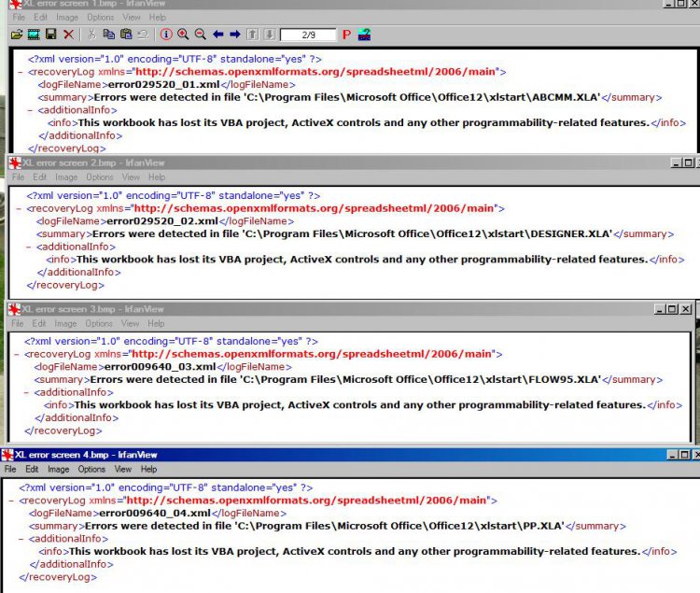Click the Save floppy disk icon
Screen dimensions: 700x593
[x=51, y=35]
